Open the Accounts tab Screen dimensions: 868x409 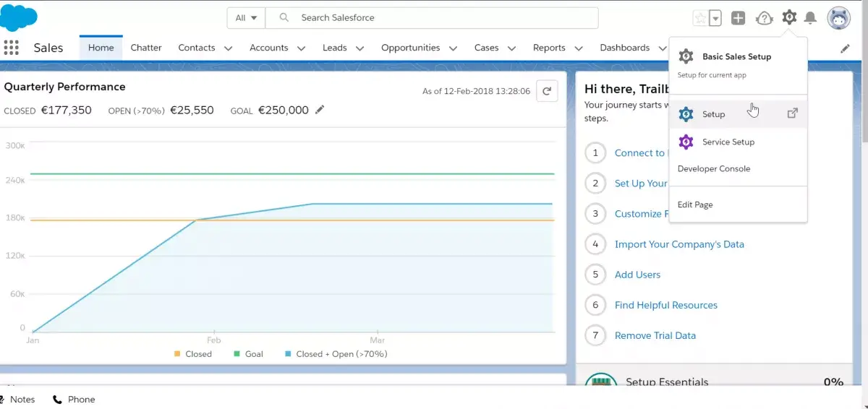coord(269,48)
